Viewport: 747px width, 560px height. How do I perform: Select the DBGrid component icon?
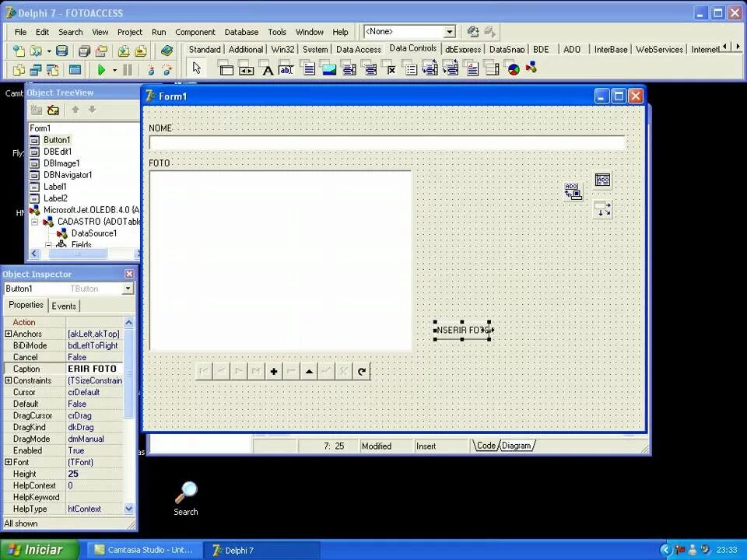[226, 68]
